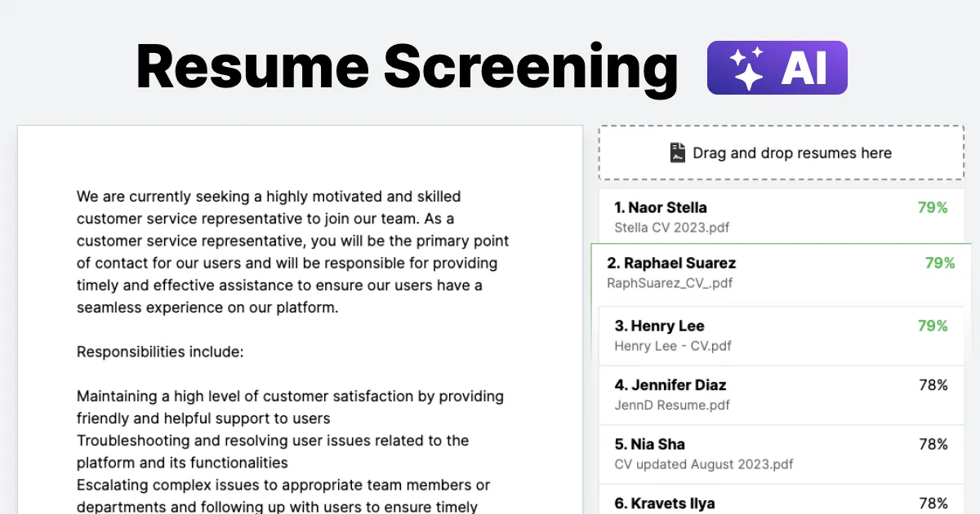Screen dimensions: 980x514
Task: Click Jennifer Diaz's 78% match score
Action: (x=933, y=385)
